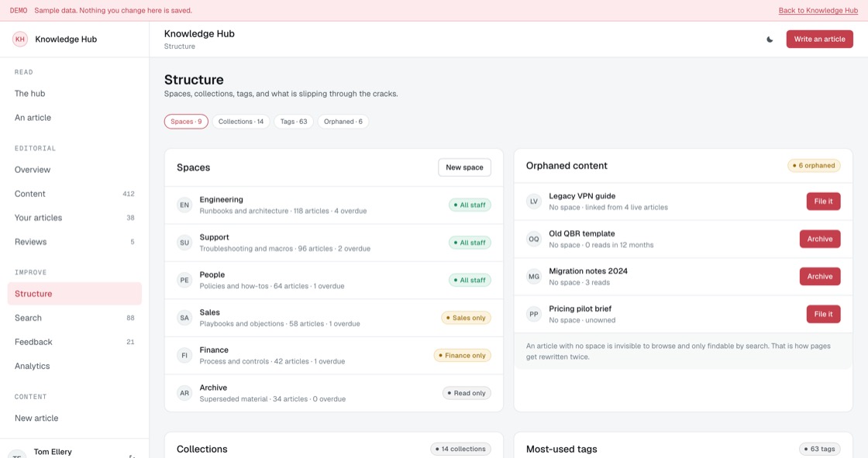Click the Most-used tags panel heading
868x458 pixels.
(561, 449)
